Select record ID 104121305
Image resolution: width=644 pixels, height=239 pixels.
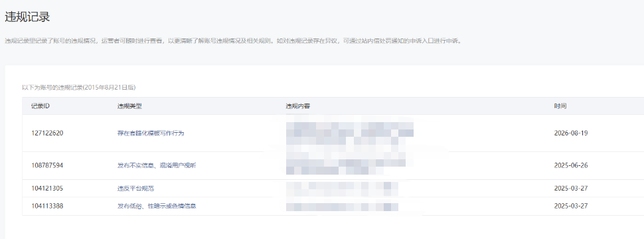(47, 189)
